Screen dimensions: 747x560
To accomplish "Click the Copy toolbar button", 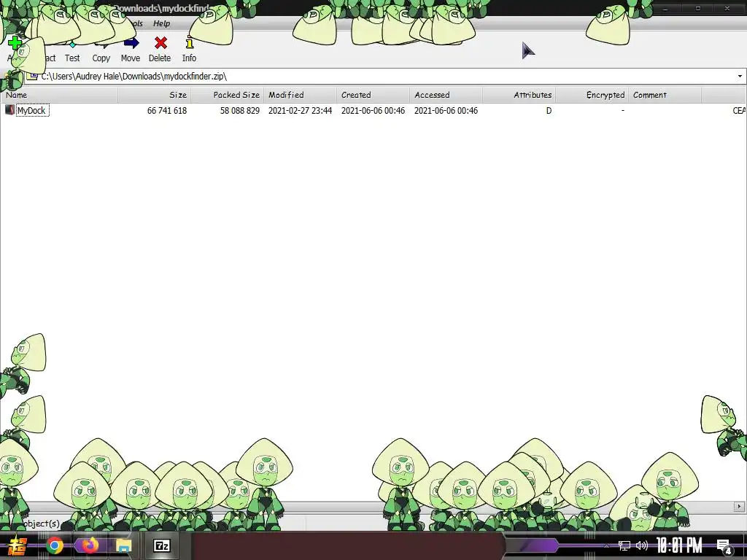I will click(x=101, y=52).
